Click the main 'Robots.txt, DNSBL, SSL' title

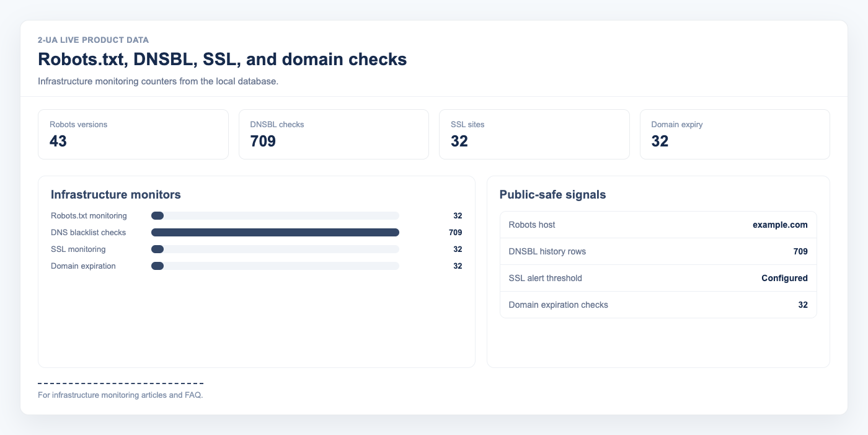222,60
